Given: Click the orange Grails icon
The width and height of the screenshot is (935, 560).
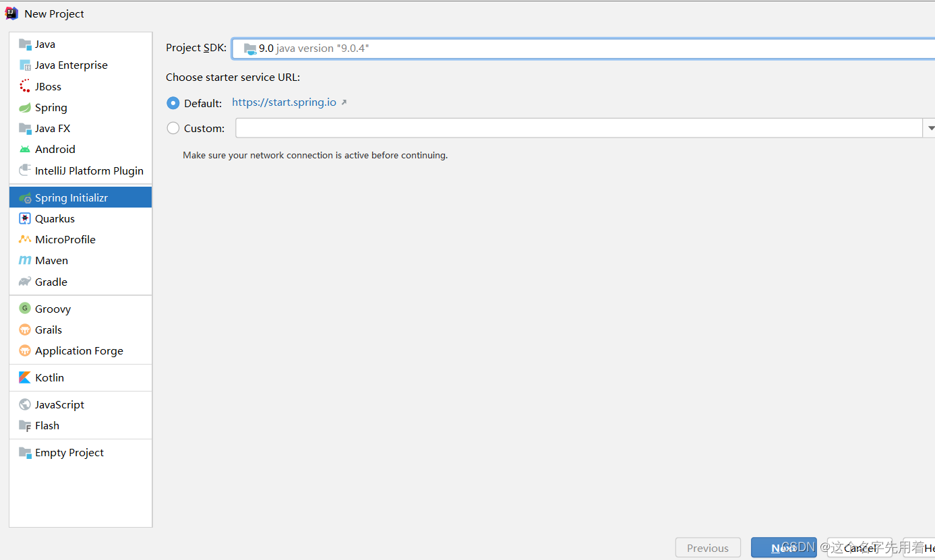Looking at the screenshot, I should [x=25, y=330].
